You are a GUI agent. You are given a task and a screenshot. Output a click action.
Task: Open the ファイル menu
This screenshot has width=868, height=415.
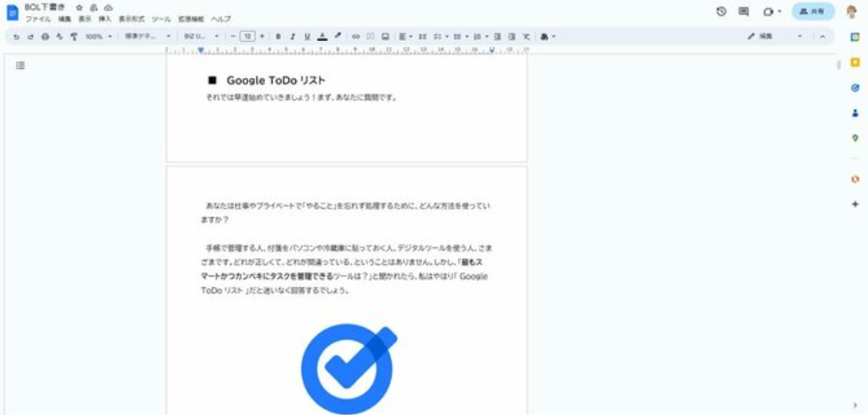[38, 19]
